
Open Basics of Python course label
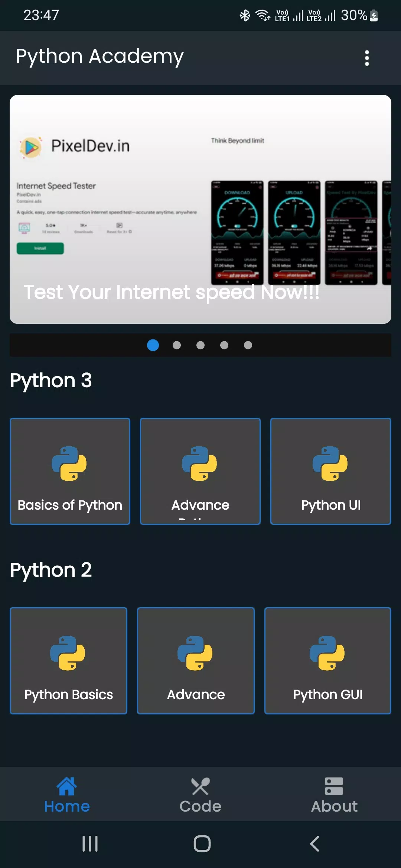[x=70, y=505]
